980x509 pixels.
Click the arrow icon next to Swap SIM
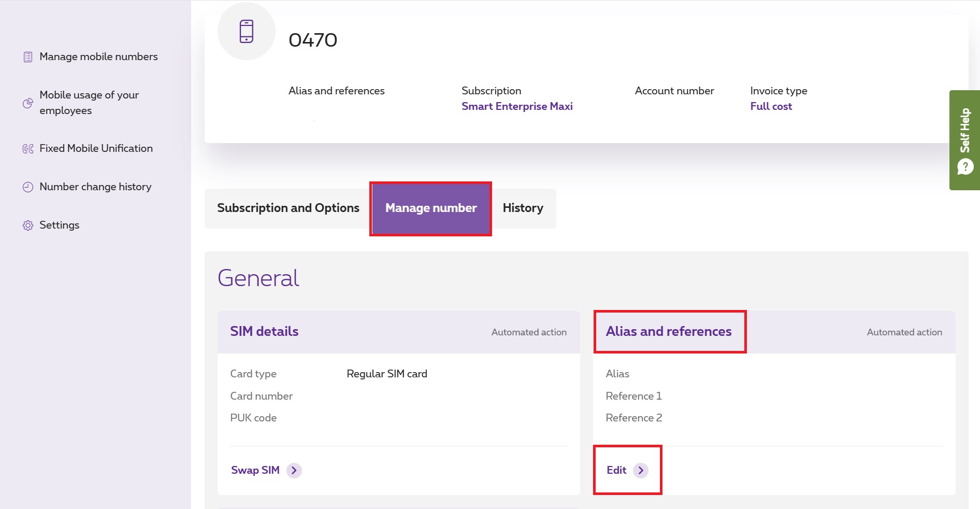tap(294, 470)
